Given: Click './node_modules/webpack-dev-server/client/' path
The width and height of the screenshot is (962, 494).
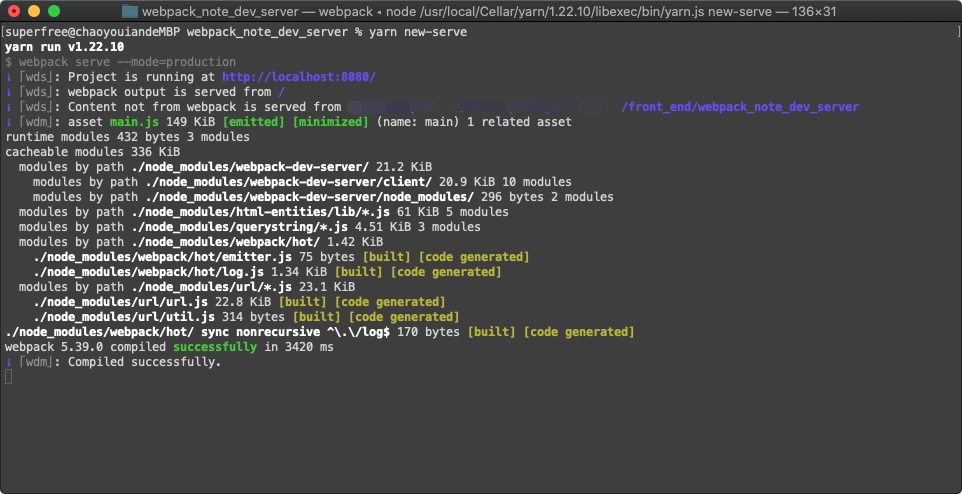Looking at the screenshot, I should coord(289,182).
